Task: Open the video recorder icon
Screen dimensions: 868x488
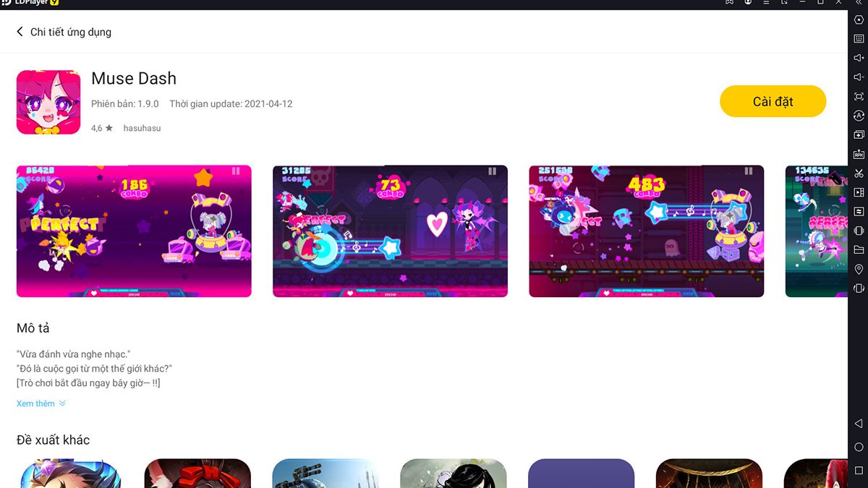Action: click(x=859, y=192)
